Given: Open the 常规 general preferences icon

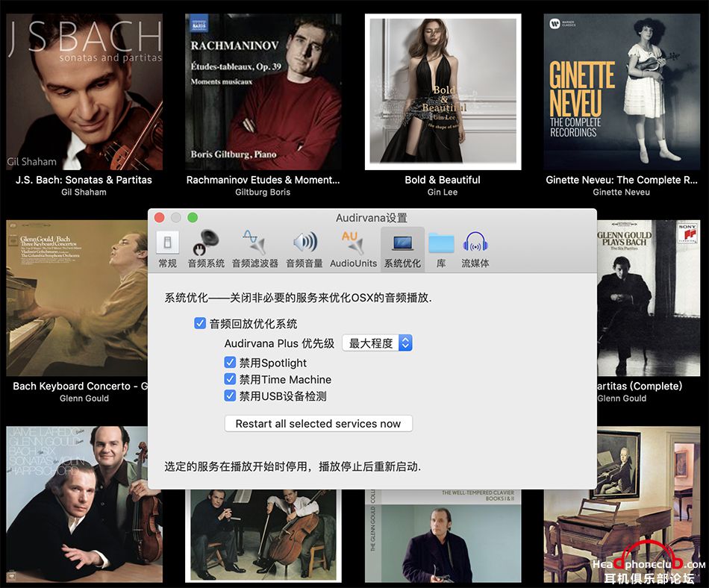Looking at the screenshot, I should pyautogui.click(x=167, y=249).
